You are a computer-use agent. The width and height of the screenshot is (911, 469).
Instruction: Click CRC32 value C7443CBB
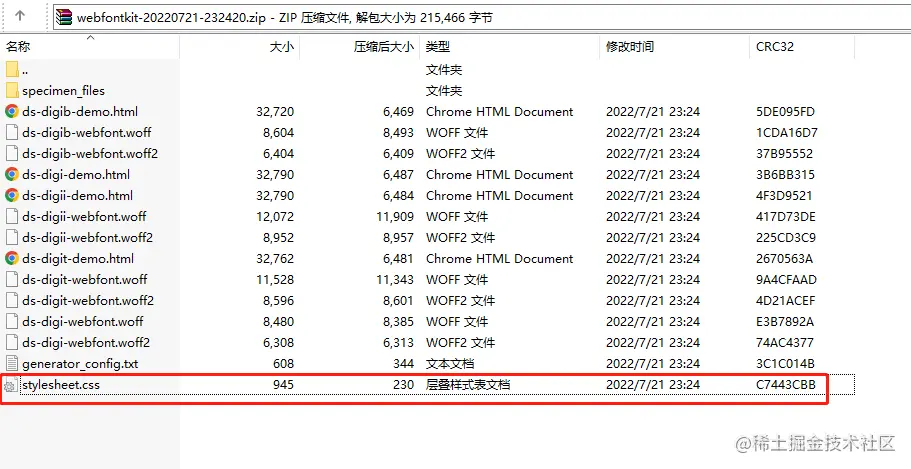pyautogui.click(x=786, y=385)
